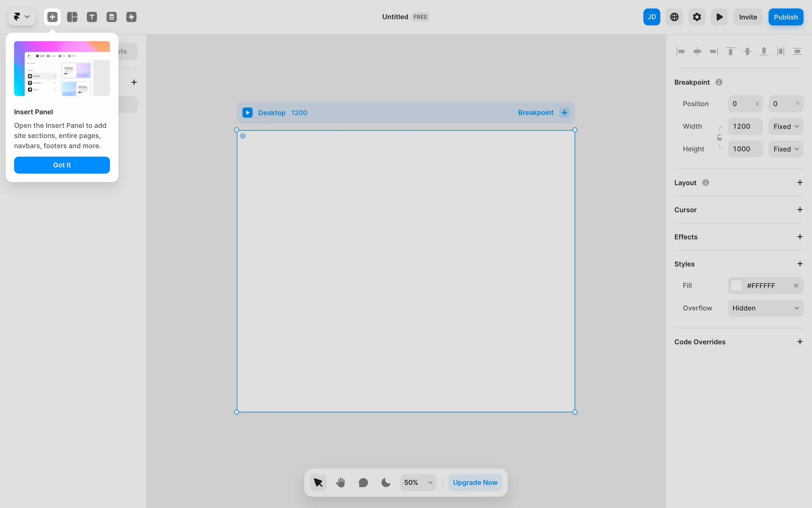Open the Overflow Hidden dropdown

[x=765, y=308]
